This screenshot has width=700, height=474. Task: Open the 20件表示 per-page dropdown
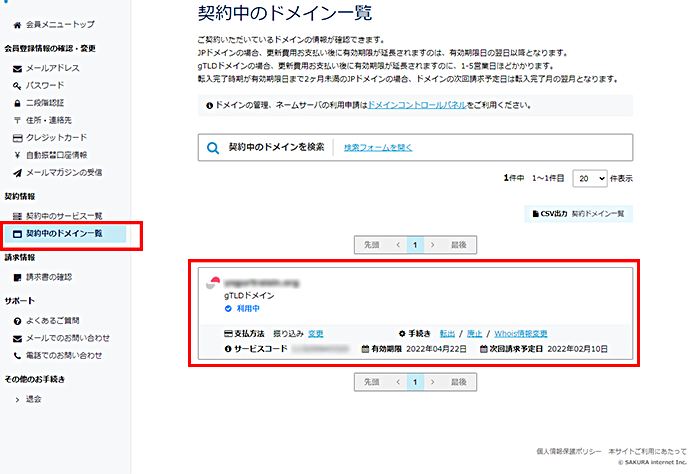point(589,177)
